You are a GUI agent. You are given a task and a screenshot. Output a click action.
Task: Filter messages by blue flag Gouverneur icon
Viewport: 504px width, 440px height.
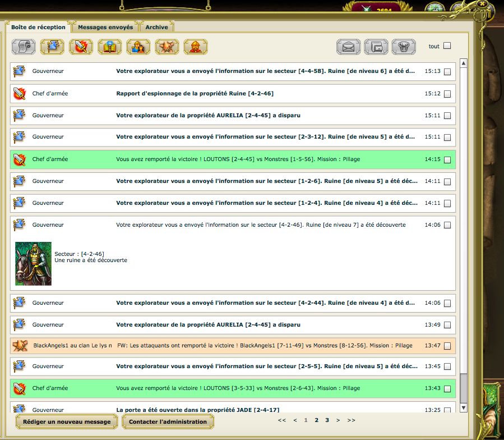52,47
